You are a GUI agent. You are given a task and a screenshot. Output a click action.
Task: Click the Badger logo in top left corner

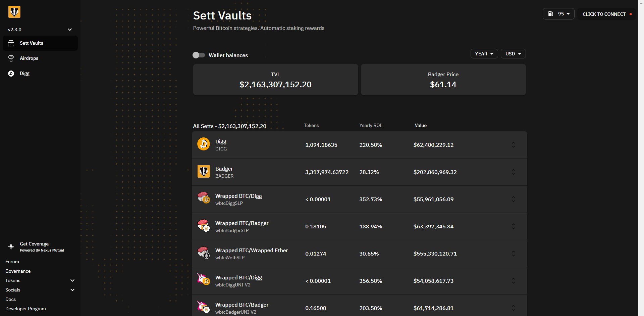tap(14, 12)
